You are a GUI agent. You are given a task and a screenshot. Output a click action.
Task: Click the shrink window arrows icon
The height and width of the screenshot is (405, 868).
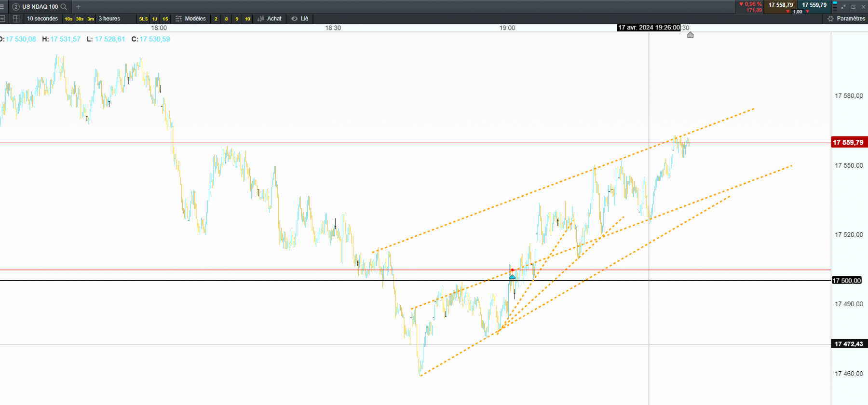tap(843, 7)
